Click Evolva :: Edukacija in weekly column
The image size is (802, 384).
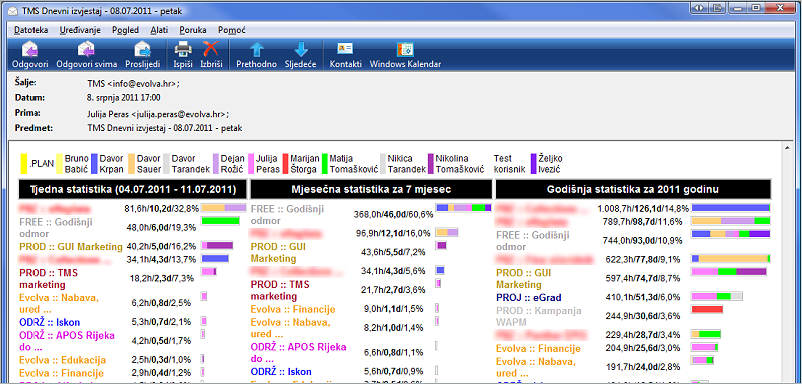[x=62, y=359]
